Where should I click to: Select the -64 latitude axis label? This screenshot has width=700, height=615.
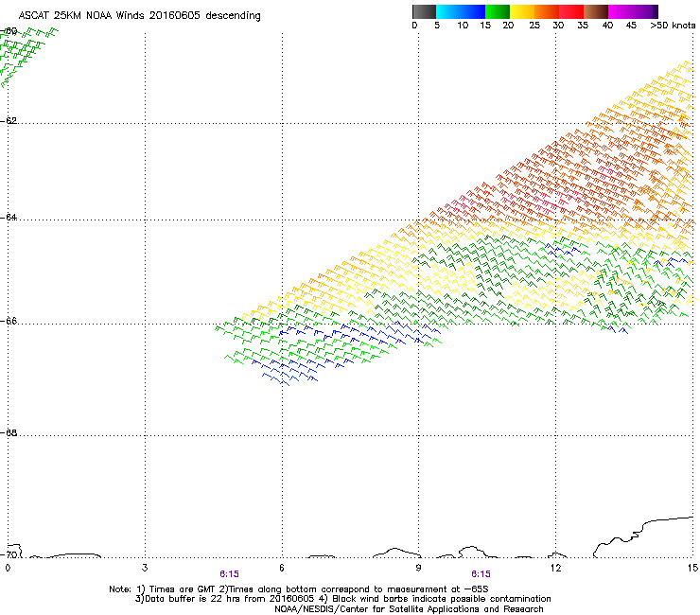9,218
